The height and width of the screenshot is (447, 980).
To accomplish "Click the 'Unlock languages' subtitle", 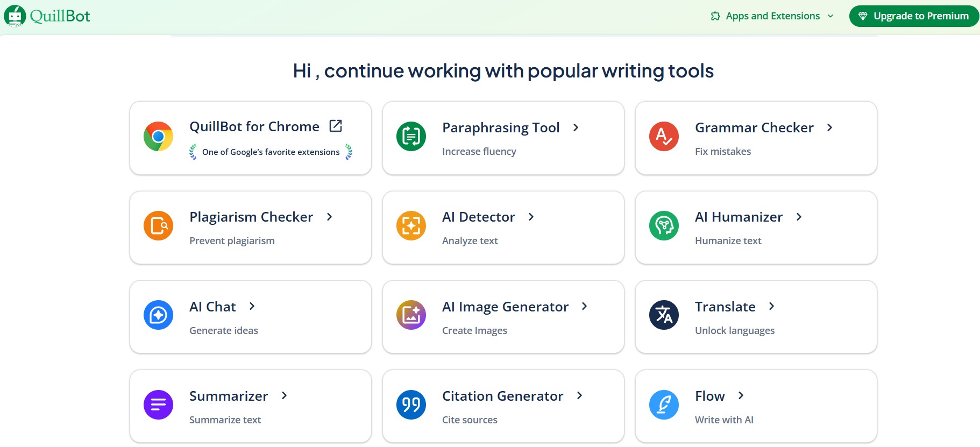I will point(735,331).
